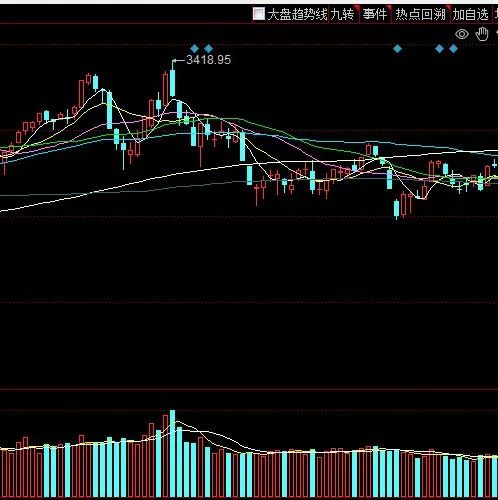498x500 pixels.
Task: Click the first blue diamond event marker
Action: [x=194, y=49]
